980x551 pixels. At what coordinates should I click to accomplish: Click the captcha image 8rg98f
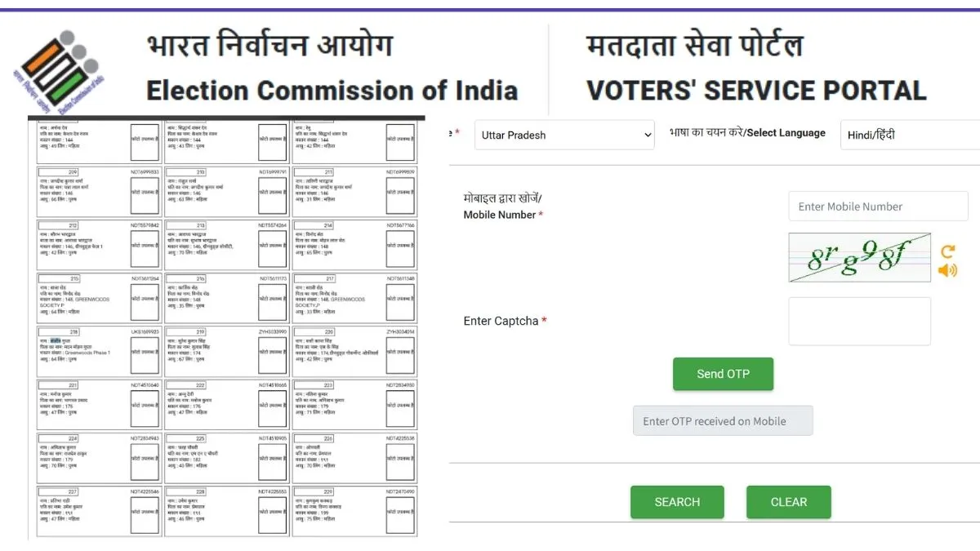(x=859, y=258)
